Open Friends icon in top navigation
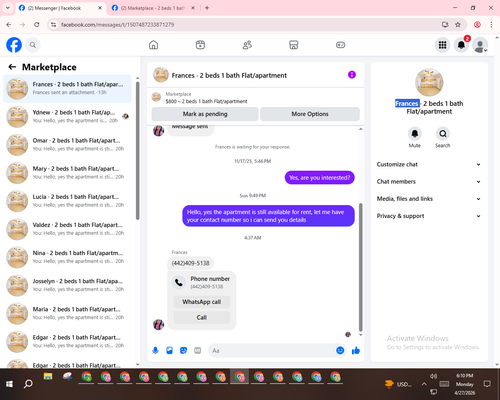Viewport: 500px width, 400px height. coord(247,45)
